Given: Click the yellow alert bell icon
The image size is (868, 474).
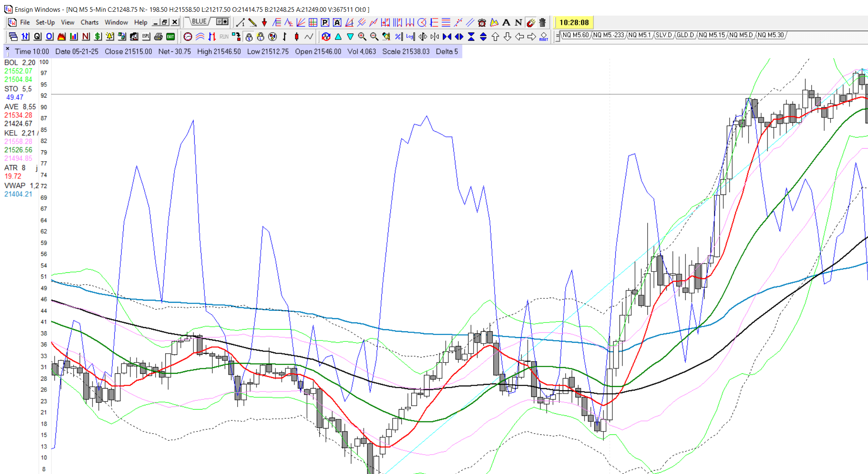Looking at the screenshot, I should 110,37.
